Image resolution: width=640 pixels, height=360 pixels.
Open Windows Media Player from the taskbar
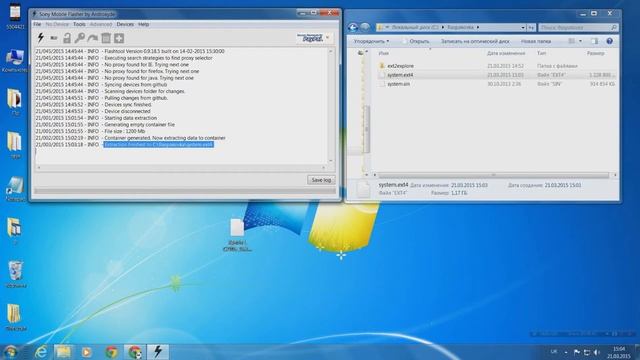tap(87, 352)
